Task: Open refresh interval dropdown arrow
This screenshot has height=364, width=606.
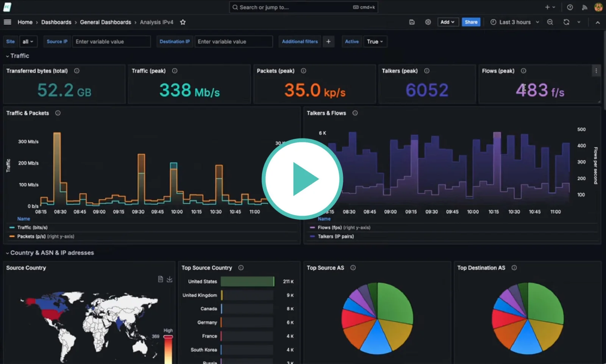Action: [579, 22]
